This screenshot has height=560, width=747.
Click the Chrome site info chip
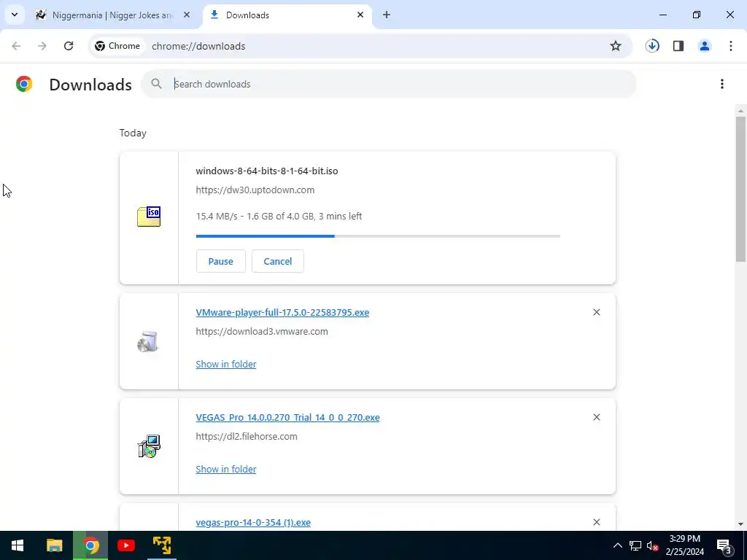click(117, 46)
